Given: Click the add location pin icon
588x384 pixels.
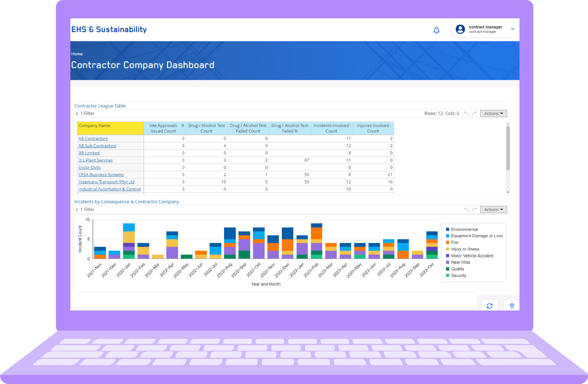Looking at the screenshot, I should [x=512, y=306].
